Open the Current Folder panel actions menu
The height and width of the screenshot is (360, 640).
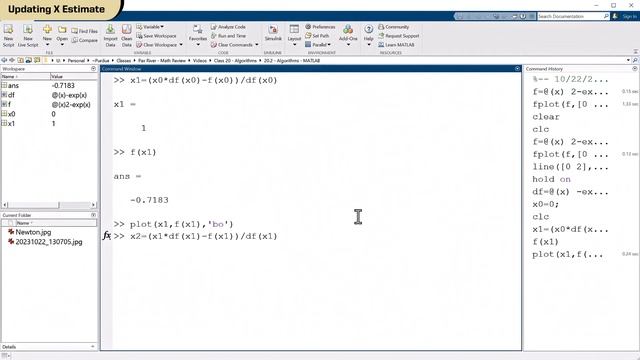coord(93,215)
